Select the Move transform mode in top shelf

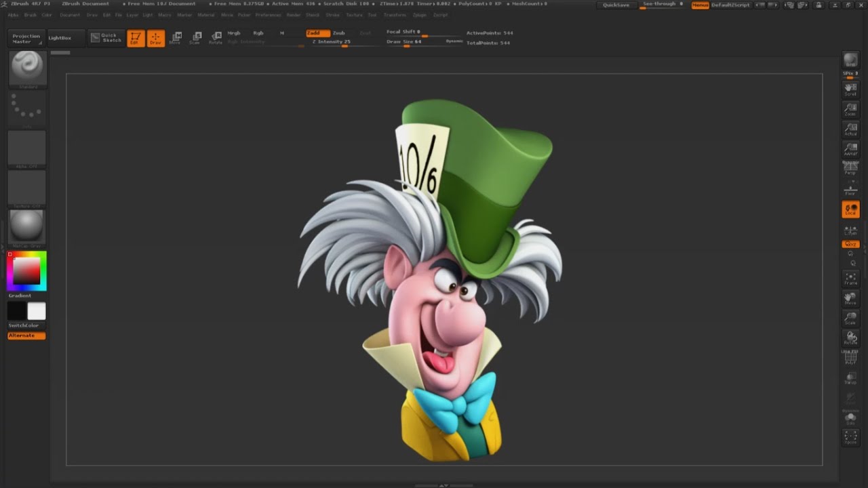176,38
